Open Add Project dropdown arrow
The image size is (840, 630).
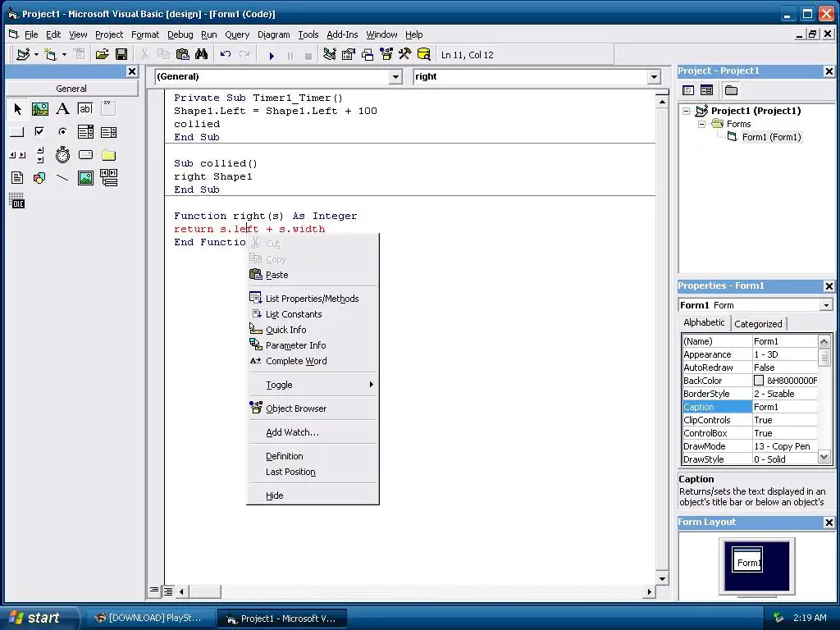[x=36, y=55]
